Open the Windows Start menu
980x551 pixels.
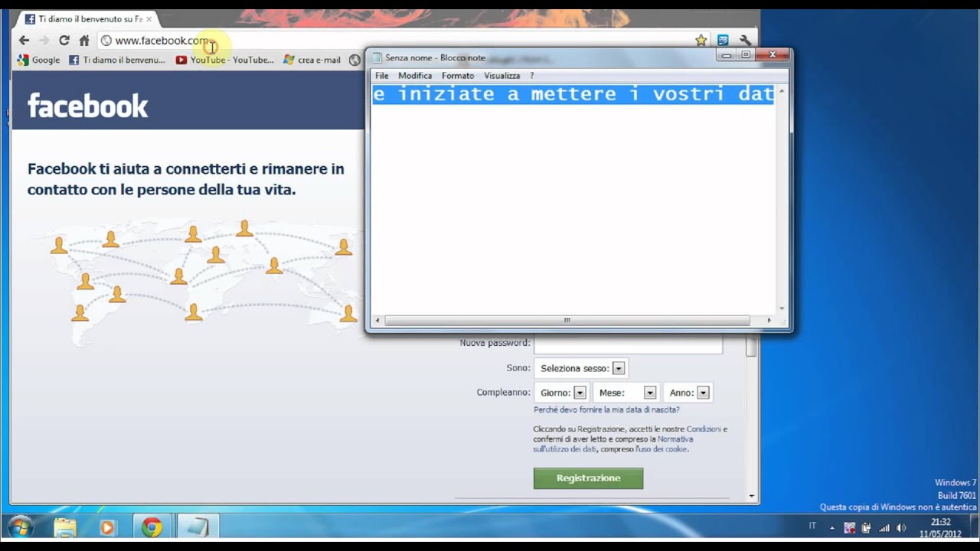[21, 527]
